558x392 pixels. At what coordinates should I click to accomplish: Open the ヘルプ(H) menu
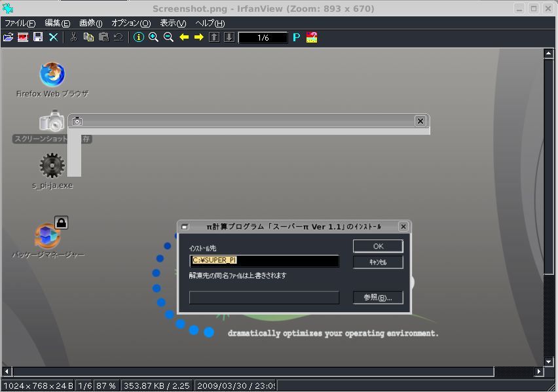(210, 23)
